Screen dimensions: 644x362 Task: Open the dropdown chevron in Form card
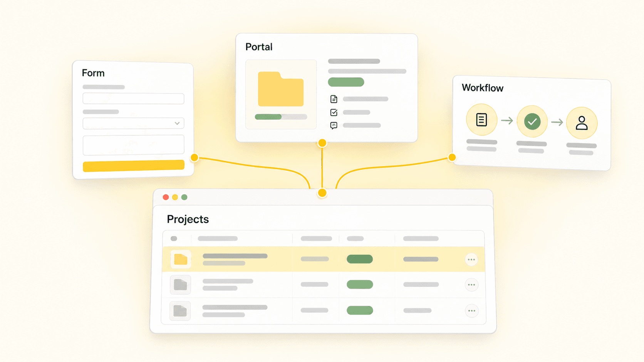click(177, 123)
